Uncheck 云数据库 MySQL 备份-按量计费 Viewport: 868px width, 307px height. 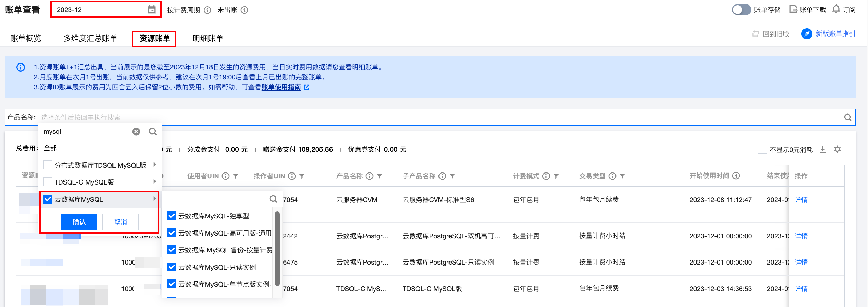coord(171,250)
